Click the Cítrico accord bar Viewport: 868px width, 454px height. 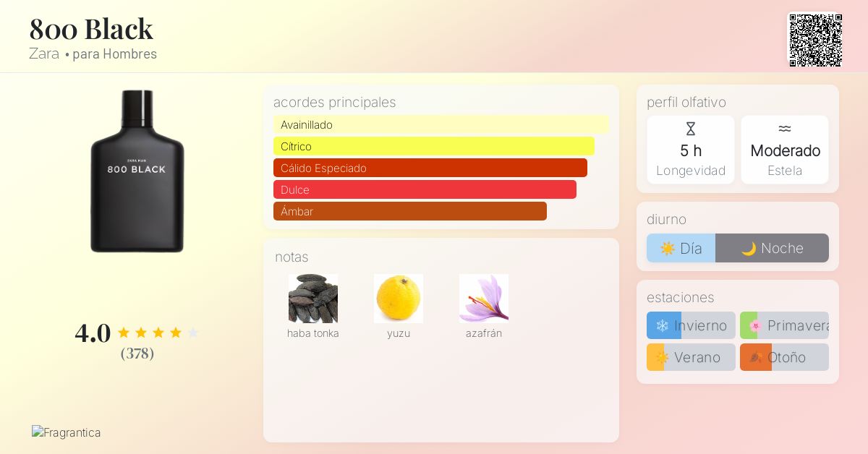coord(433,146)
